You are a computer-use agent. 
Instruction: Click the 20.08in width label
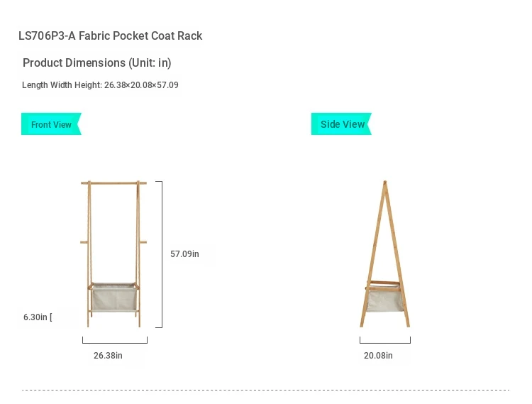pyautogui.click(x=378, y=356)
